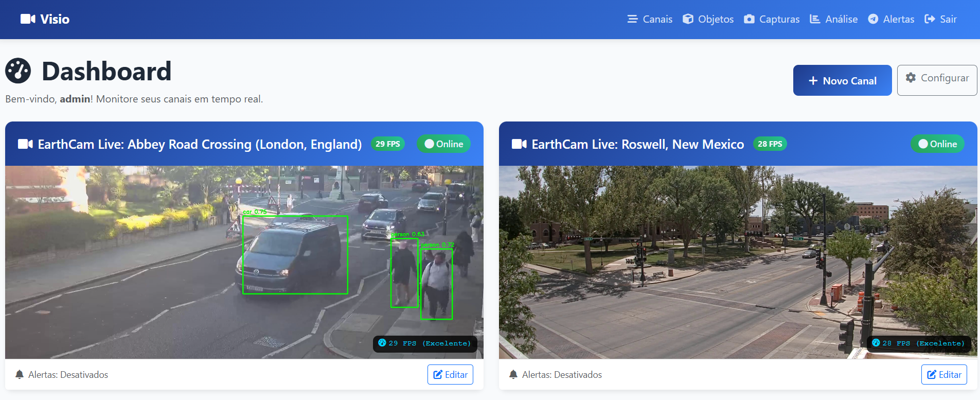Open the Alertas page
The image size is (980, 400).
tap(891, 19)
